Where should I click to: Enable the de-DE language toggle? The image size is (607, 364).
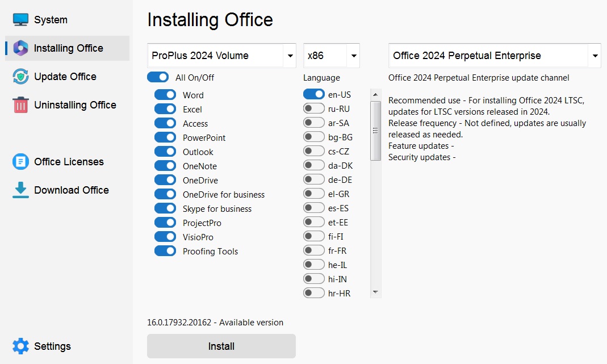click(x=314, y=179)
